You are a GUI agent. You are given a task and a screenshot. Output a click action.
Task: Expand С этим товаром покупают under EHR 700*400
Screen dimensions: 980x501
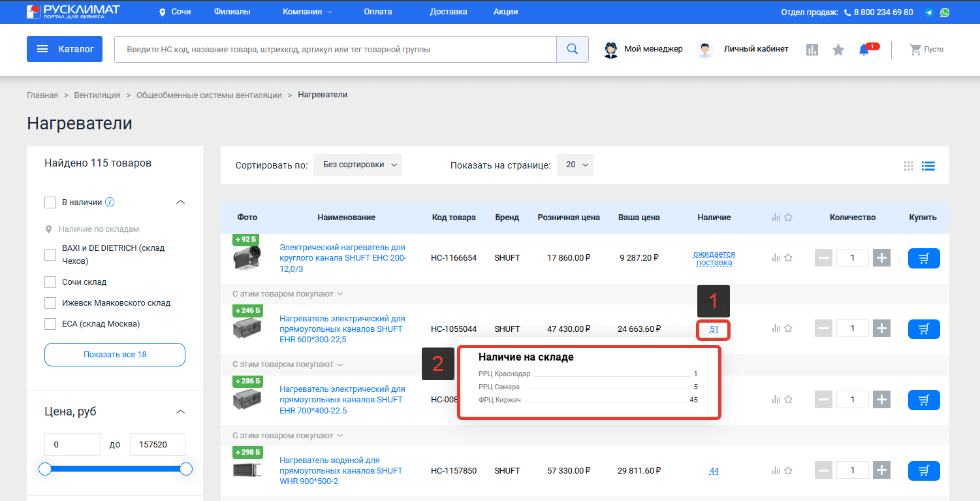point(288,436)
